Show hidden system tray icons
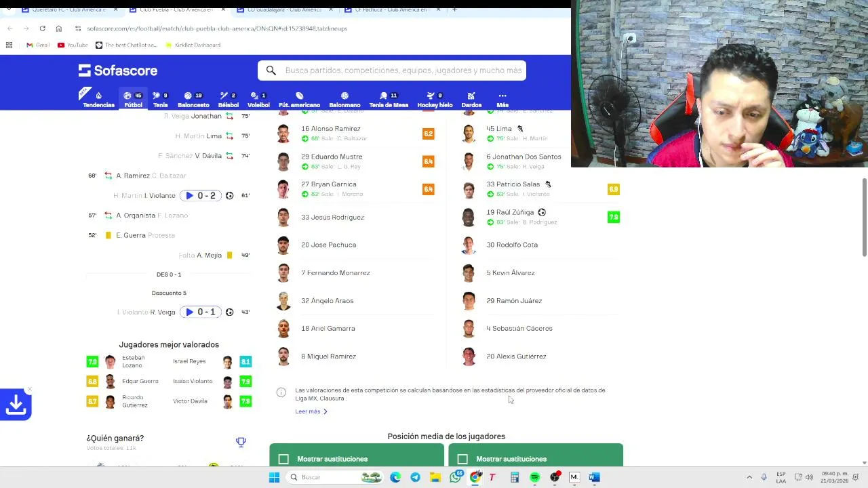 point(749,477)
